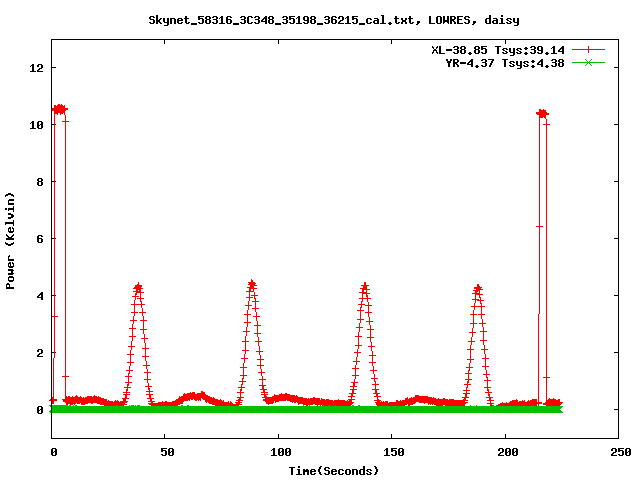Screen dimensions: 640x480
Task: Click the y-axis tick label 12
Action: click(36, 68)
